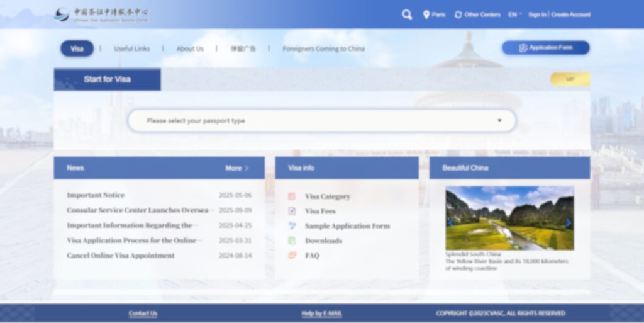Click the Application Form button
This screenshot has height=323, width=644.
click(x=545, y=48)
